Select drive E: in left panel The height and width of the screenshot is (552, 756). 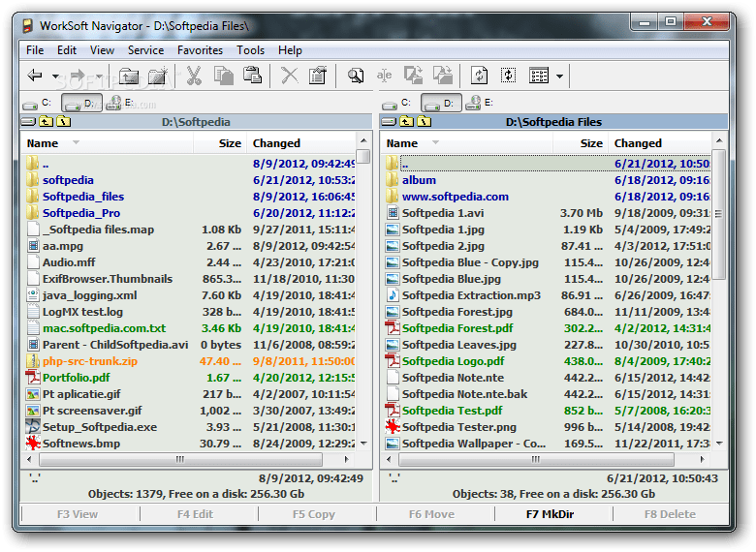[119, 103]
